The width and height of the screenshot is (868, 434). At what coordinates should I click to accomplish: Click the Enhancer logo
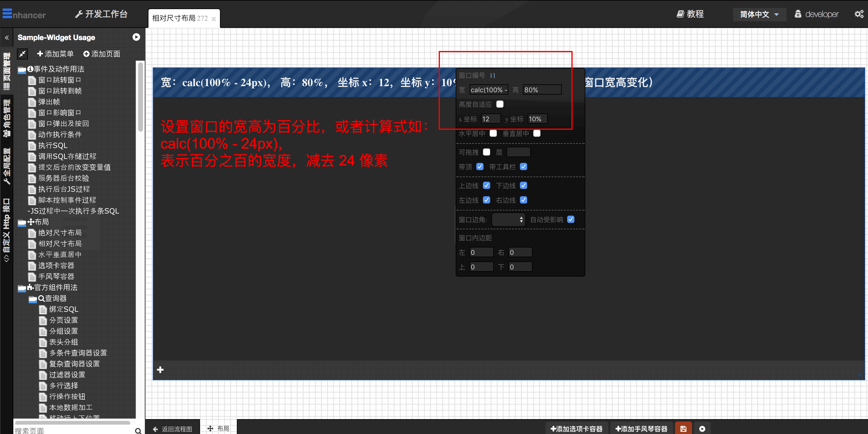tap(24, 14)
